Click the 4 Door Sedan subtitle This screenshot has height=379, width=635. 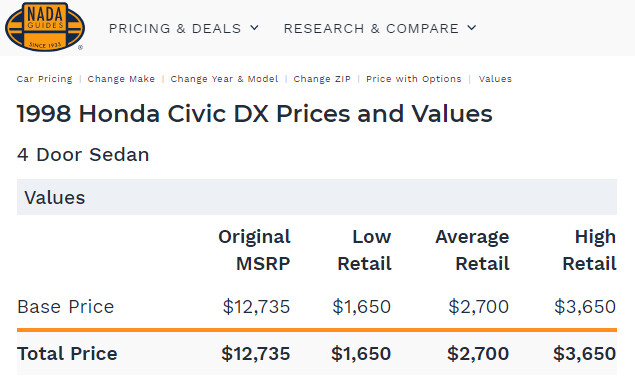(x=83, y=155)
